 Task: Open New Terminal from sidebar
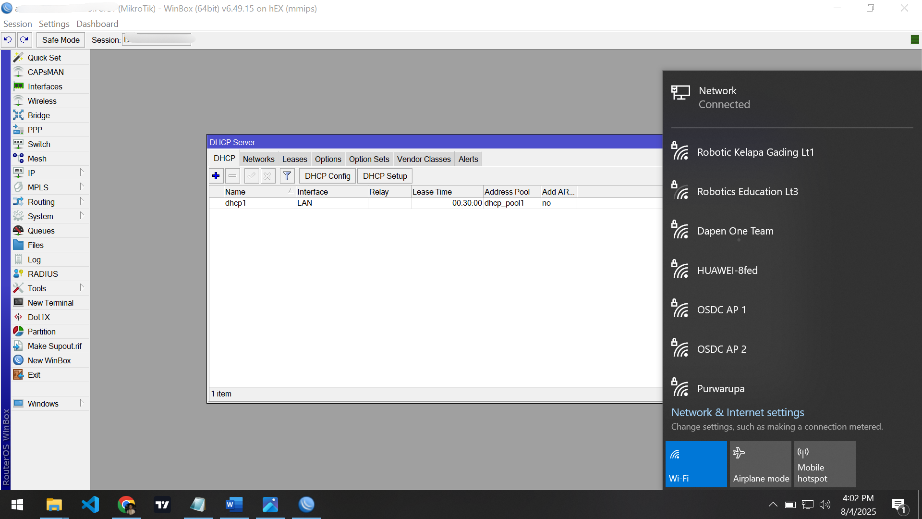tap(50, 303)
